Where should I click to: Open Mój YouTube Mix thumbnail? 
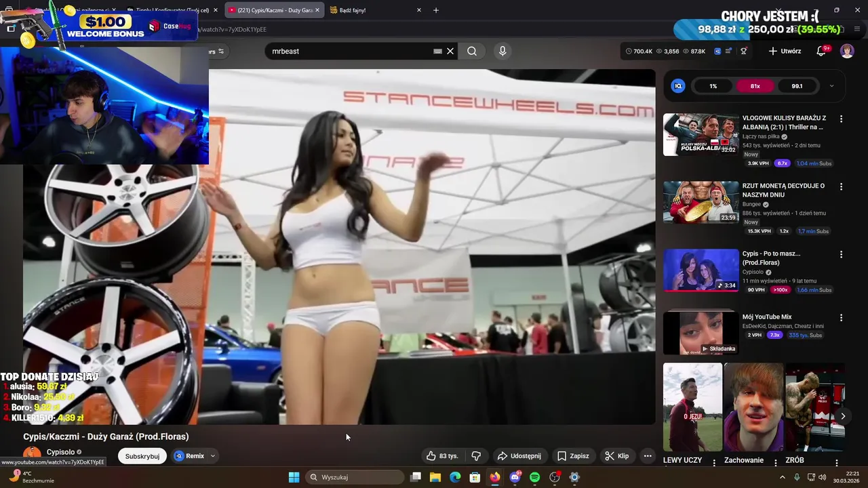701,333
